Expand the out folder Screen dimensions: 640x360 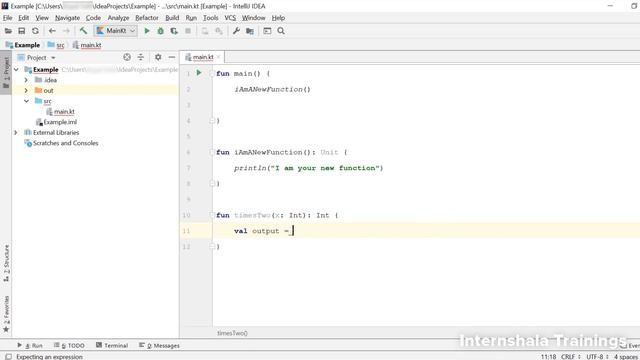click(26, 91)
